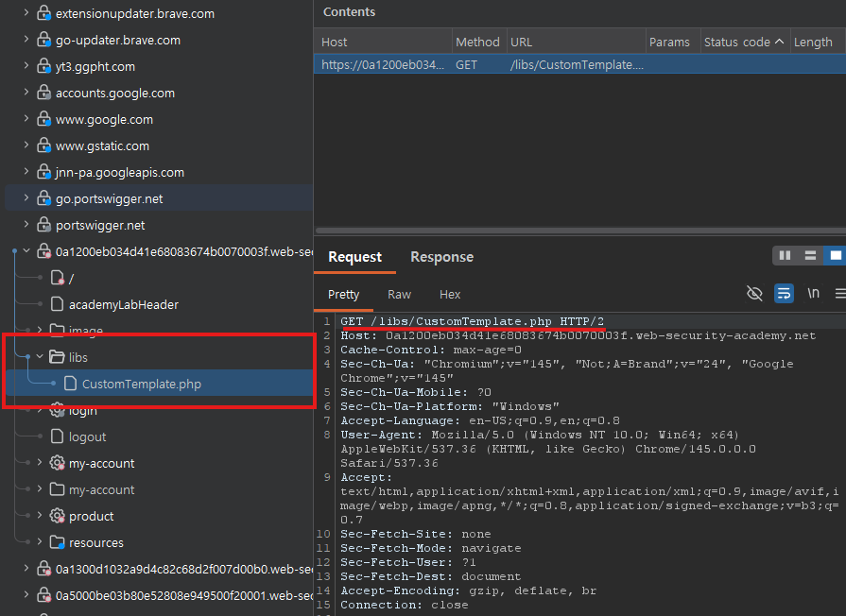Click the CustomTemplate.php file icon
846x616 pixels.
tap(71, 384)
